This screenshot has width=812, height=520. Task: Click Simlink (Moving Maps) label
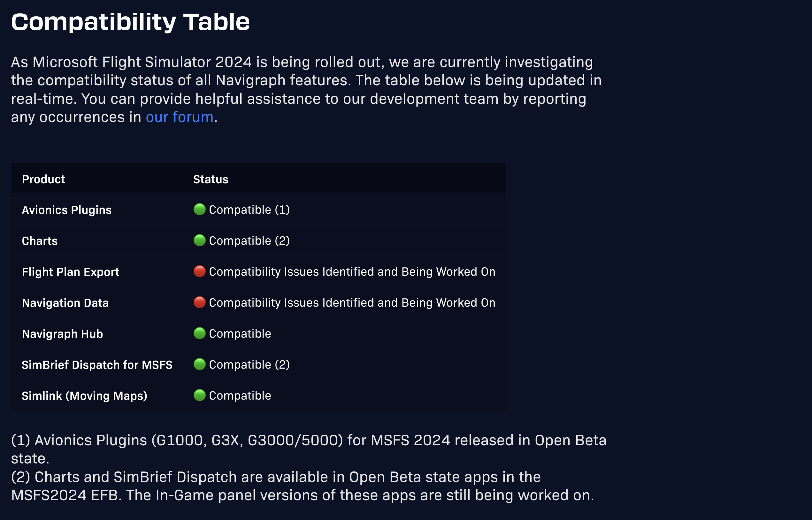click(x=84, y=396)
